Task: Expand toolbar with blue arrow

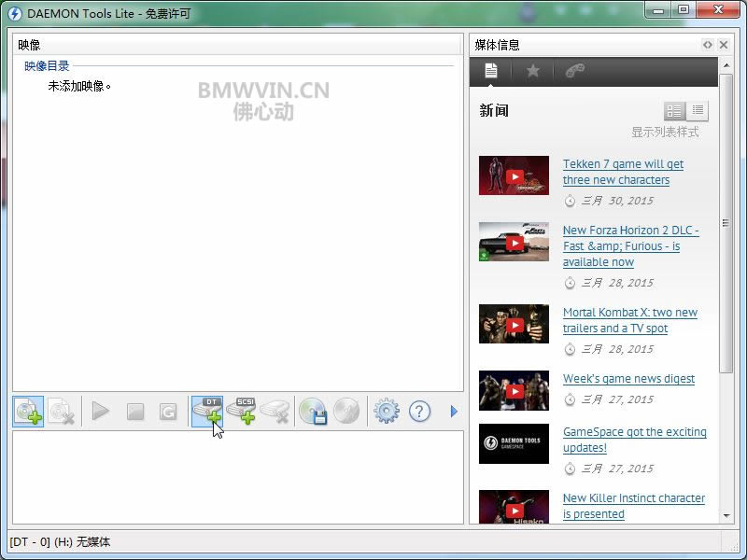Action: click(454, 412)
